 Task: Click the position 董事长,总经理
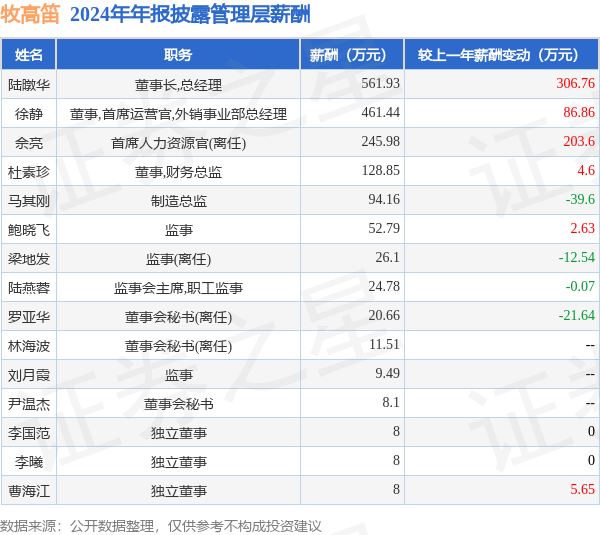(178, 85)
